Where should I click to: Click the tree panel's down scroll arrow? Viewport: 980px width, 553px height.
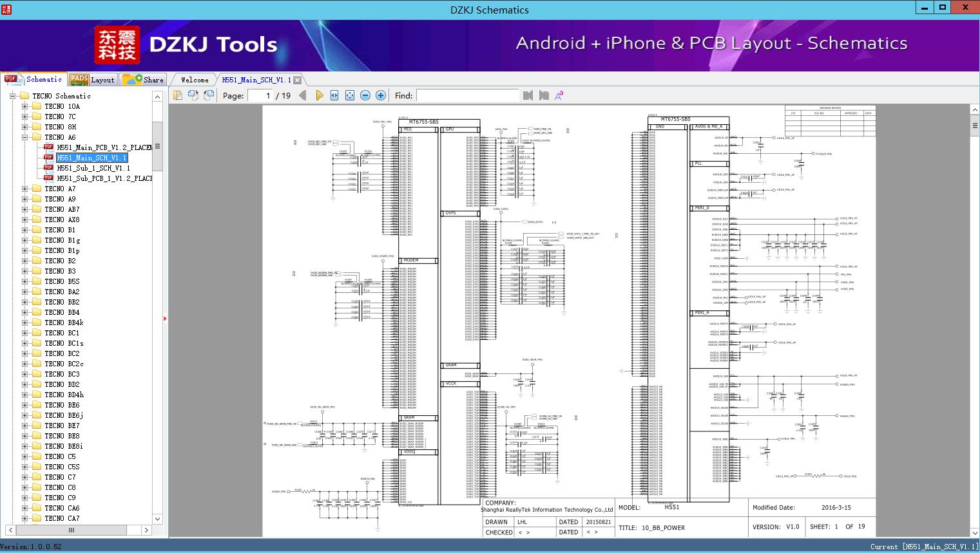pyautogui.click(x=157, y=518)
